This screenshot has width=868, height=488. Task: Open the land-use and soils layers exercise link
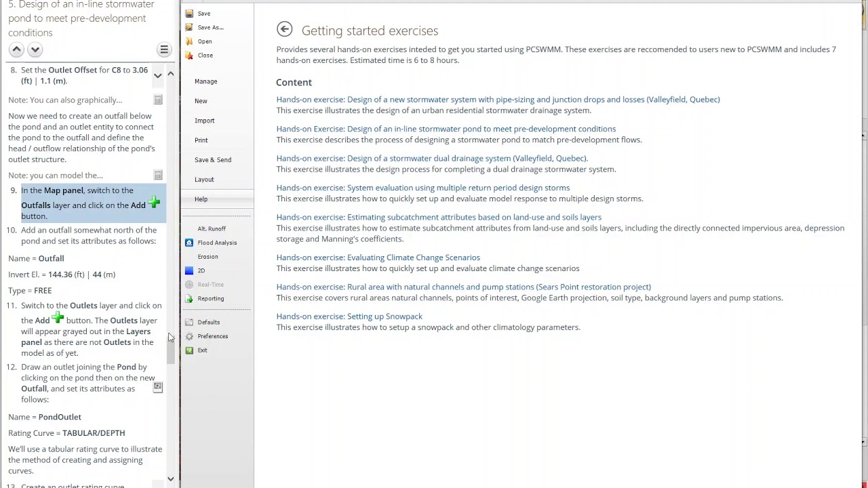[439, 218]
